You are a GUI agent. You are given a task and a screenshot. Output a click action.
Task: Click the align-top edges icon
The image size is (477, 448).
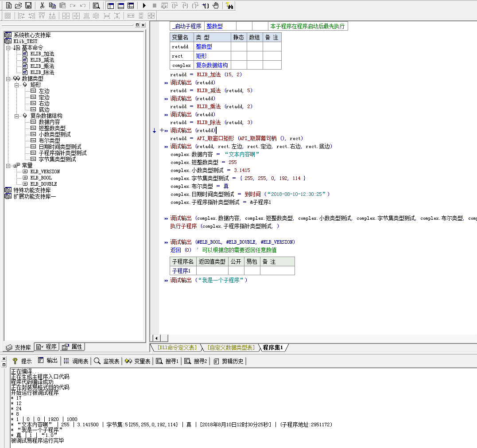click(42, 16)
